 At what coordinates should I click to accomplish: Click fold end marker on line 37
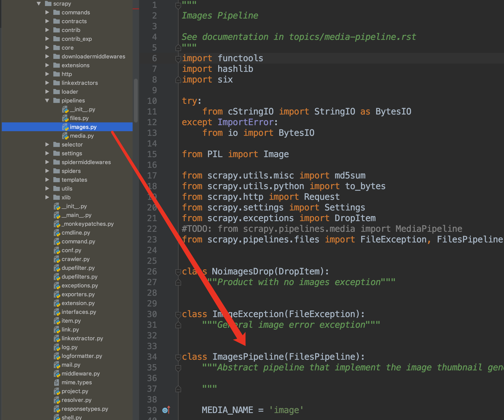point(178,389)
